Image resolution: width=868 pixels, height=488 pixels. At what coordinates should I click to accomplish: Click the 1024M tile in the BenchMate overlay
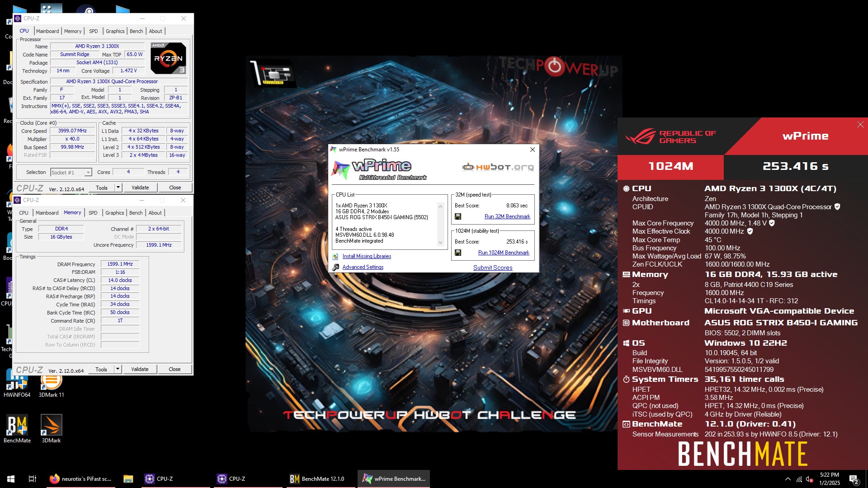coord(670,166)
